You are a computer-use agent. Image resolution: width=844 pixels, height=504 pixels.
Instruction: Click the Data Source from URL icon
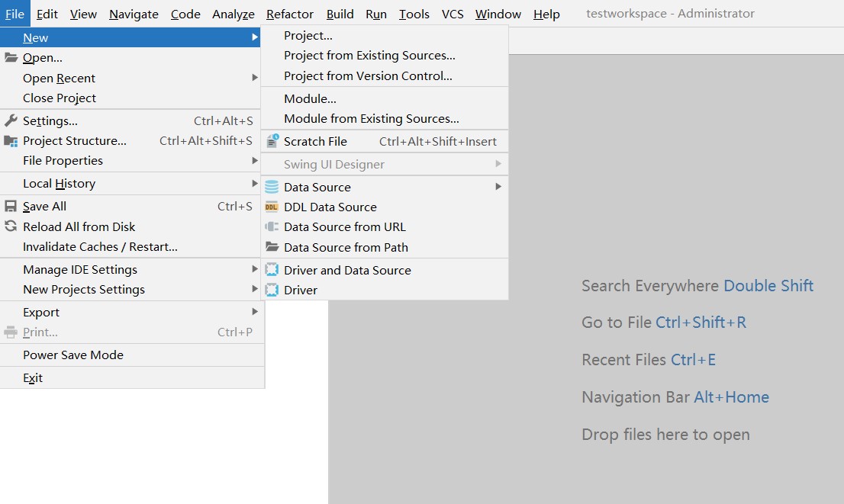click(x=272, y=227)
